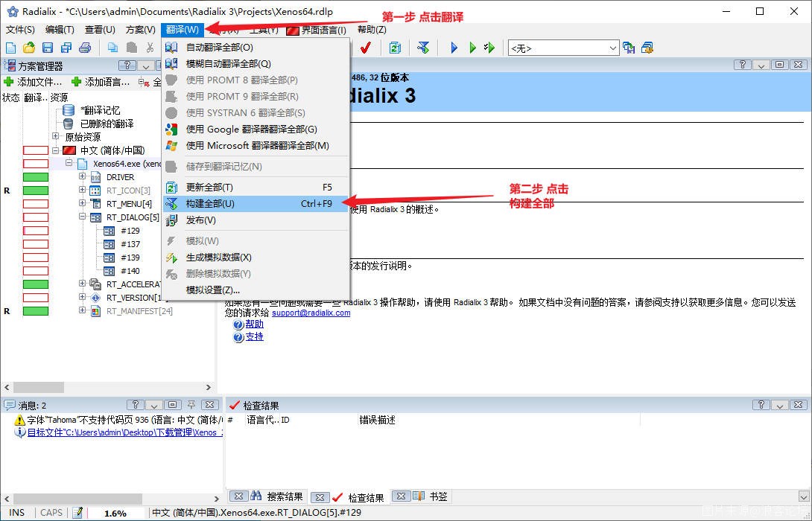
Task: Switch to the 搜索结果 tab
Action: tap(285, 496)
